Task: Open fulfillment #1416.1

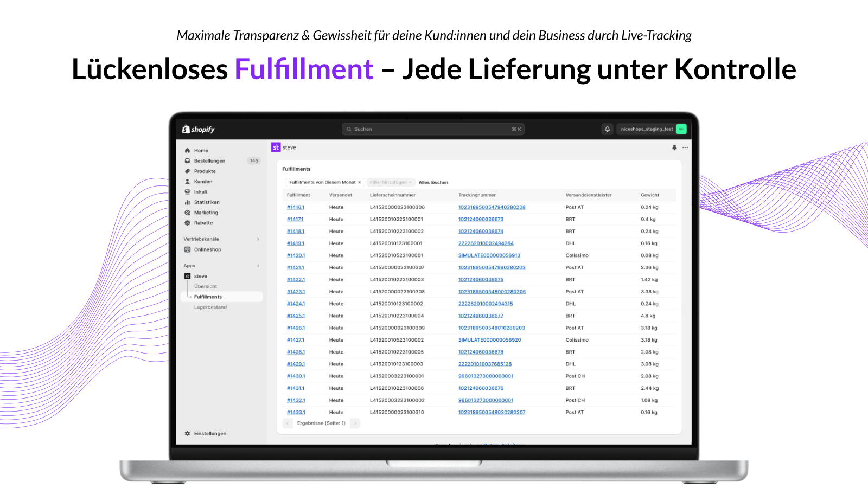Action: (296, 207)
